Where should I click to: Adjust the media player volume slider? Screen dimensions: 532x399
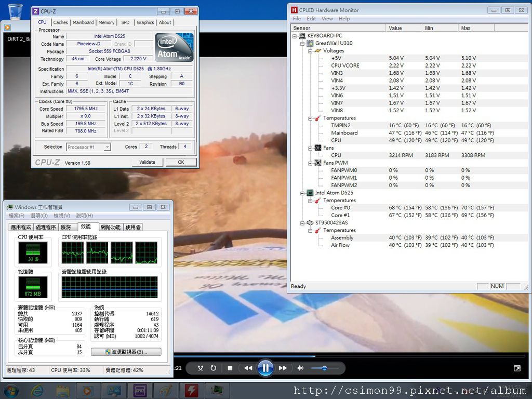324,368
